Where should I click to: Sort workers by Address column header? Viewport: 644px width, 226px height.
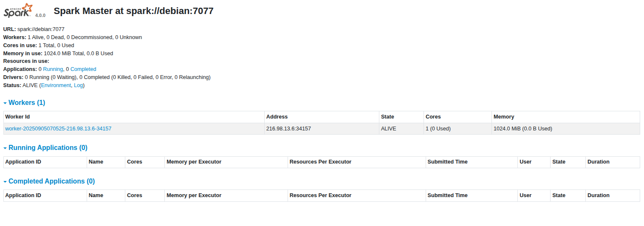coord(277,117)
